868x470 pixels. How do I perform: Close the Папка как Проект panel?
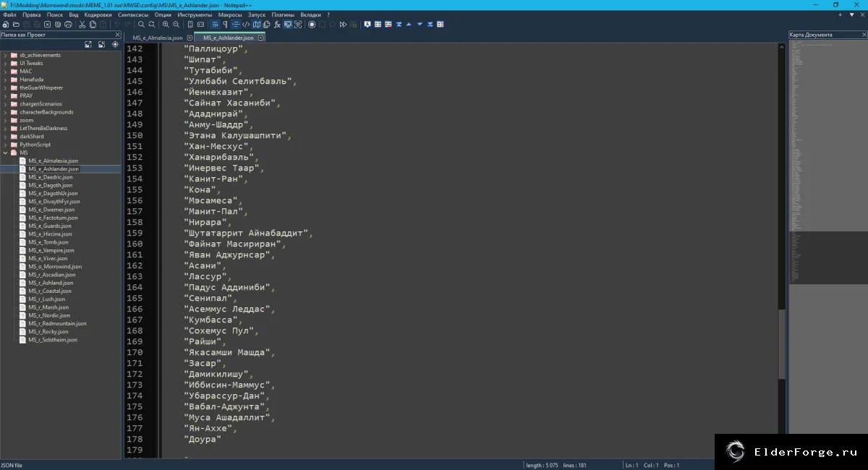(x=118, y=35)
